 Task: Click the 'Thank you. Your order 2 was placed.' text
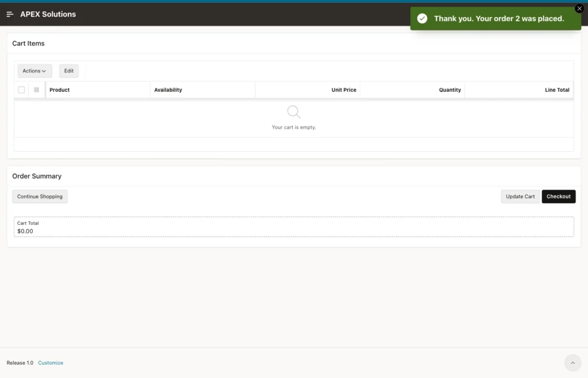point(499,19)
